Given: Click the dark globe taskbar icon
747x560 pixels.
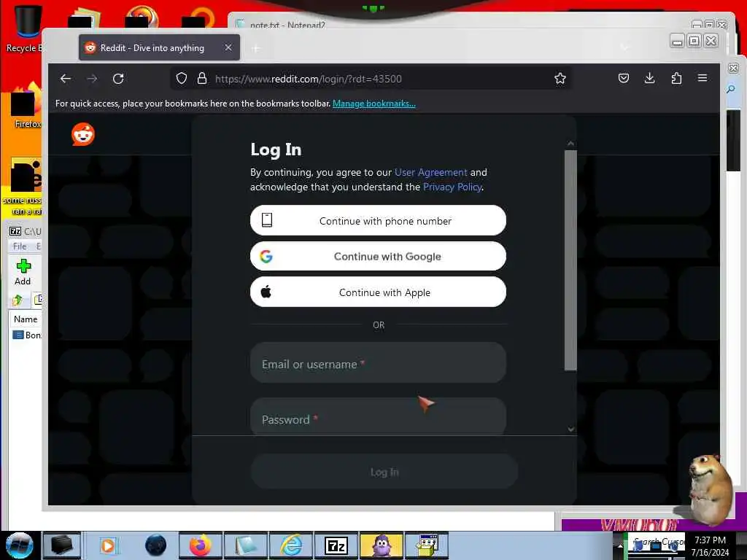Looking at the screenshot, I should pos(155,545).
